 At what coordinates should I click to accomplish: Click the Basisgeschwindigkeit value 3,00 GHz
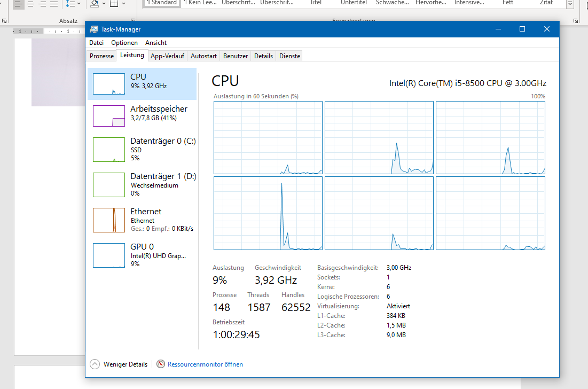click(399, 268)
